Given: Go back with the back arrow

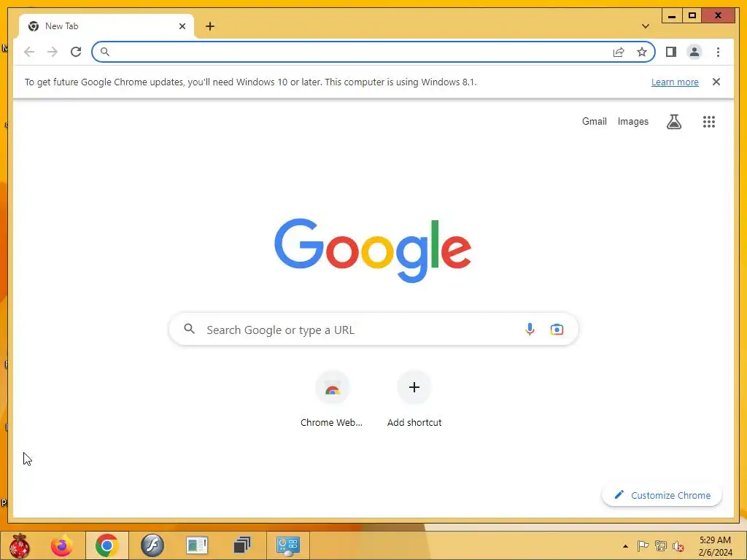Looking at the screenshot, I should tap(29, 52).
